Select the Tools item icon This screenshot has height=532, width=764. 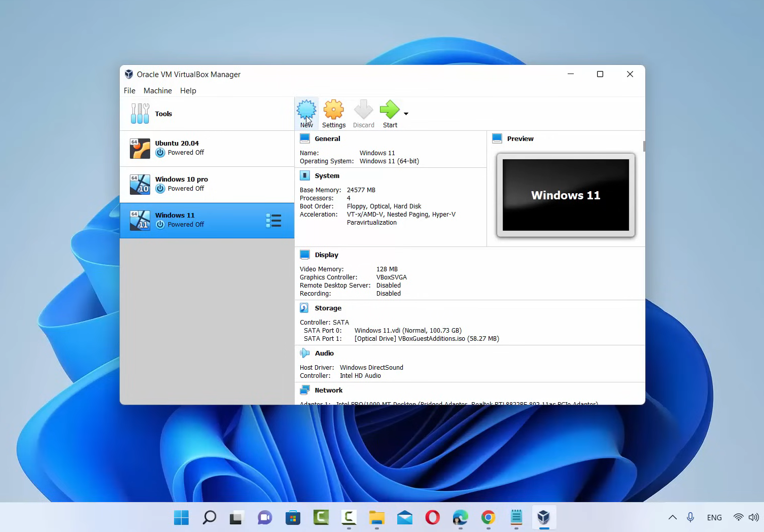(x=140, y=114)
